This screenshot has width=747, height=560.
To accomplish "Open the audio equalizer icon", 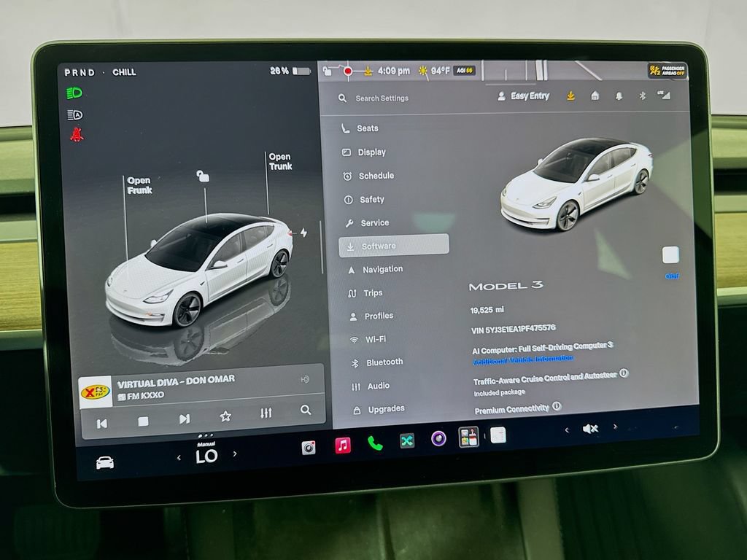I will tap(266, 413).
